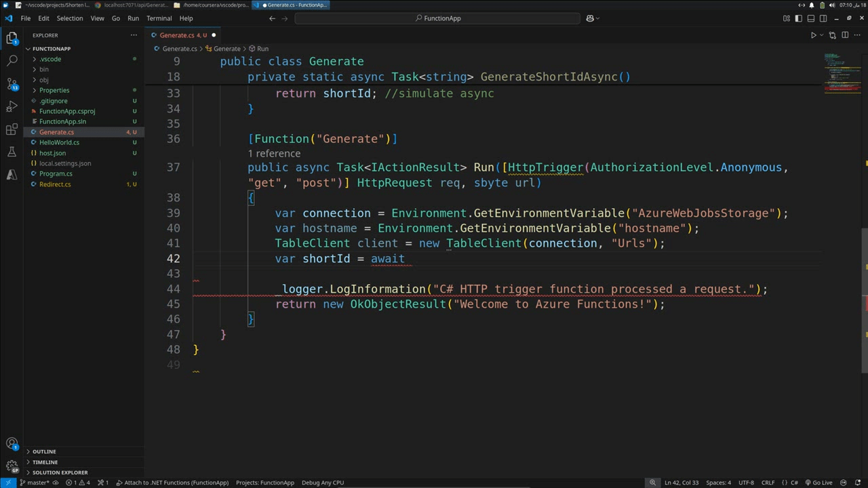
Task: Open the dropdown next to the run button
Action: point(821,35)
